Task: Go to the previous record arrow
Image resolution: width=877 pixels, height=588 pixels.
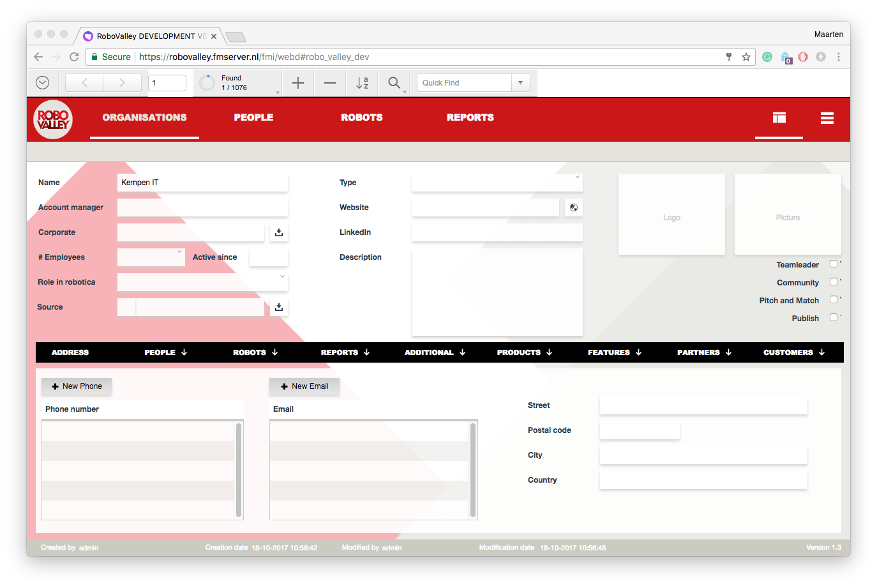Action: pos(84,83)
